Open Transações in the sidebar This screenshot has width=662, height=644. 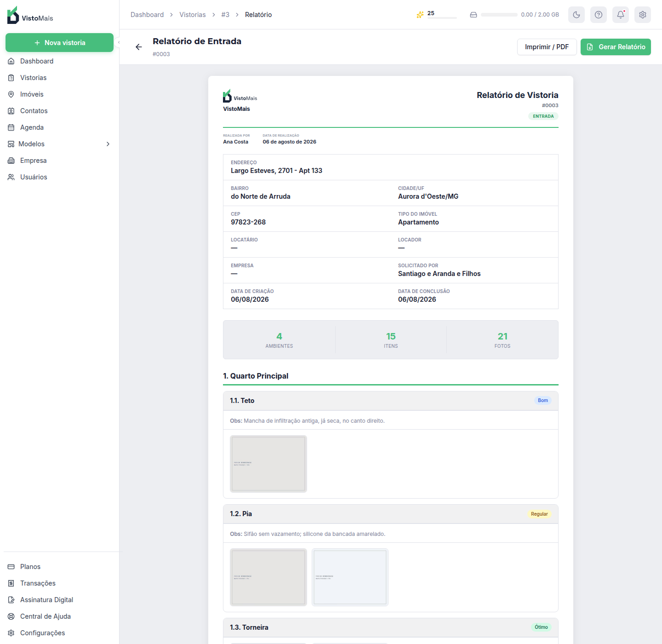point(60,583)
